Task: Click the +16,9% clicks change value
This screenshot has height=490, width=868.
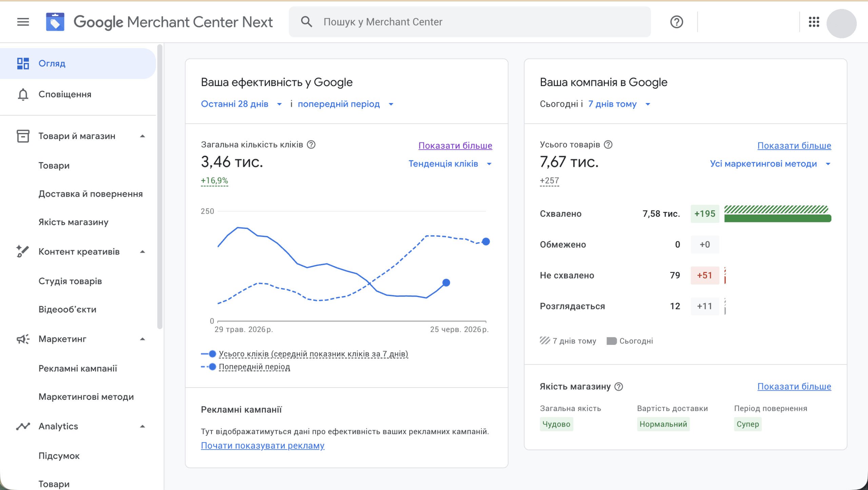Action: (x=214, y=181)
